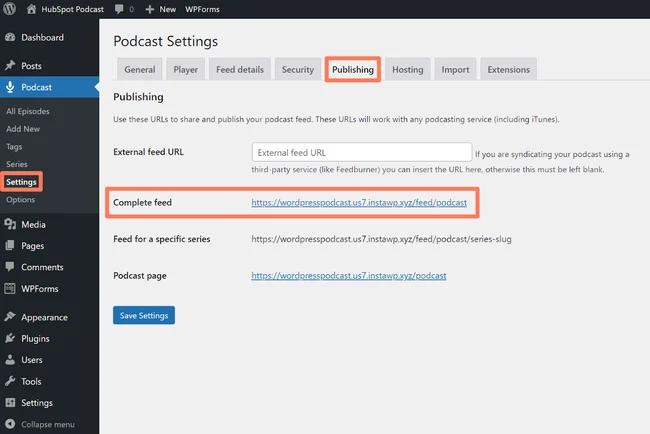This screenshot has height=434, width=650.
Task: Open WPForms in the top admin bar
Action: tap(202, 9)
